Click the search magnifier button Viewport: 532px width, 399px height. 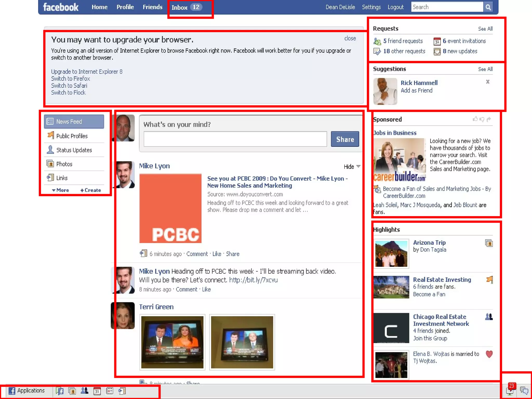pos(488,7)
